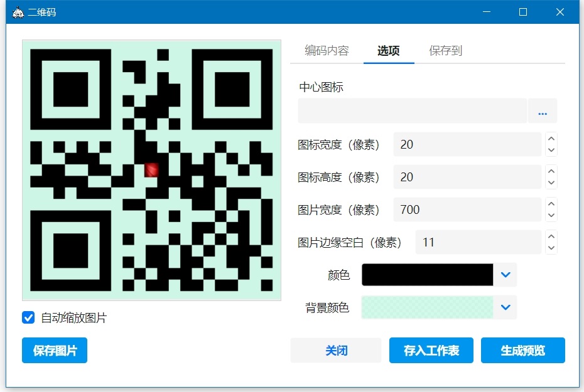The image size is (584, 392).
Task: Increase 图标宽度 with up arrow
Action: (551, 139)
